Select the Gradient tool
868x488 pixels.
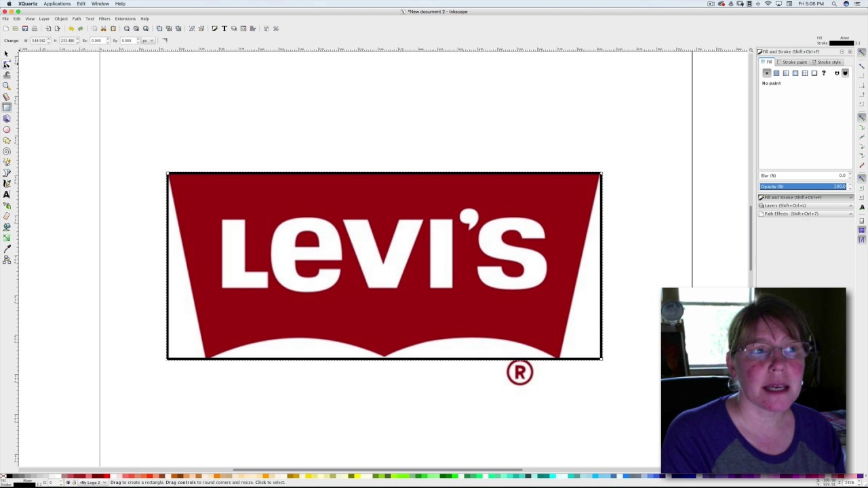tap(7, 238)
